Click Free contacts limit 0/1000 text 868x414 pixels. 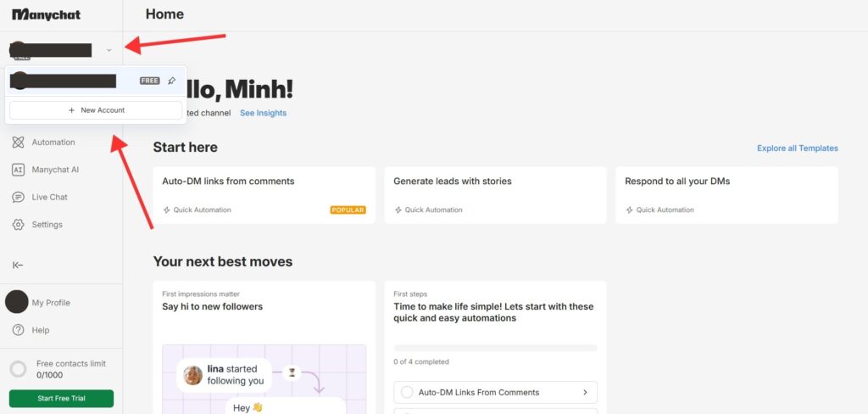[71, 369]
